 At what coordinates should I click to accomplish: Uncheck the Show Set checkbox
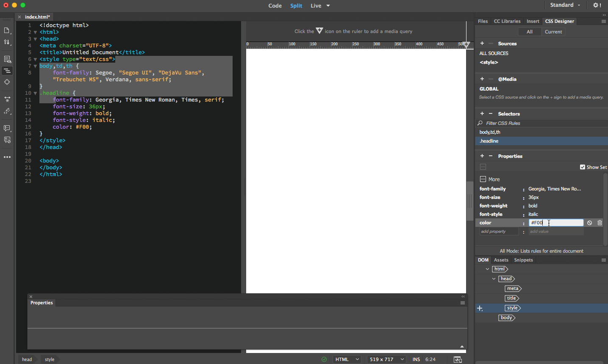[583, 167]
